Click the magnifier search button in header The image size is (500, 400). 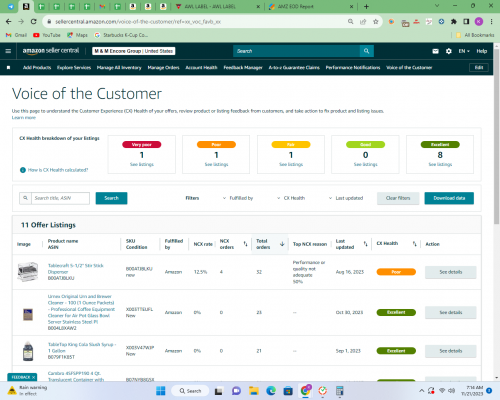(x=367, y=51)
